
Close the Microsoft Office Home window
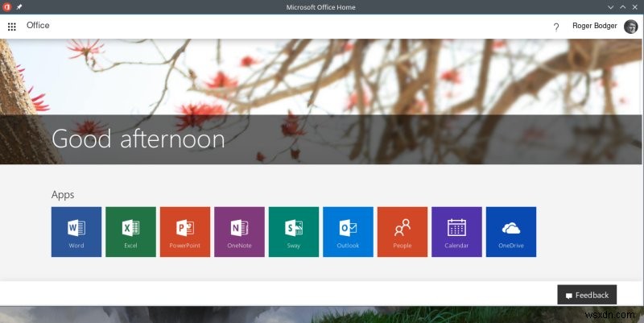pos(635,7)
